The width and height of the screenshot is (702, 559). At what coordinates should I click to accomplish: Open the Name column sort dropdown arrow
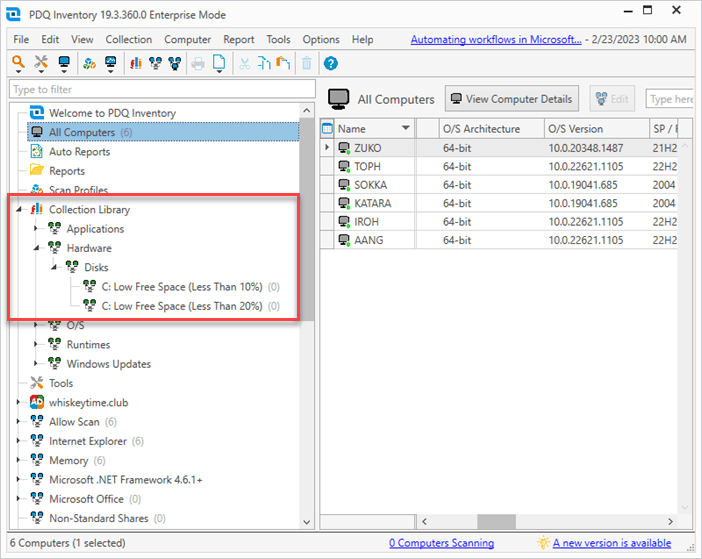click(x=406, y=128)
